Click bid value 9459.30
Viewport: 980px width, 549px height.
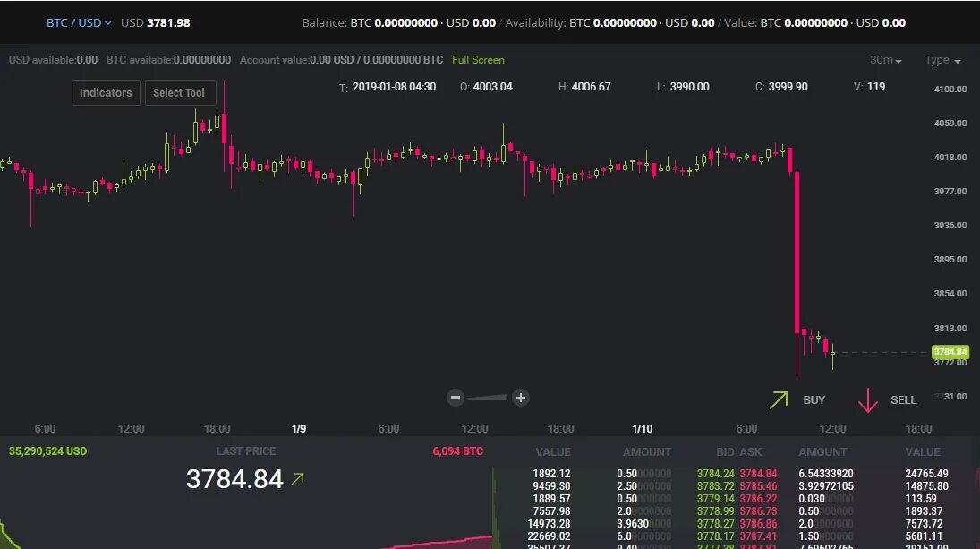pyautogui.click(x=551, y=486)
